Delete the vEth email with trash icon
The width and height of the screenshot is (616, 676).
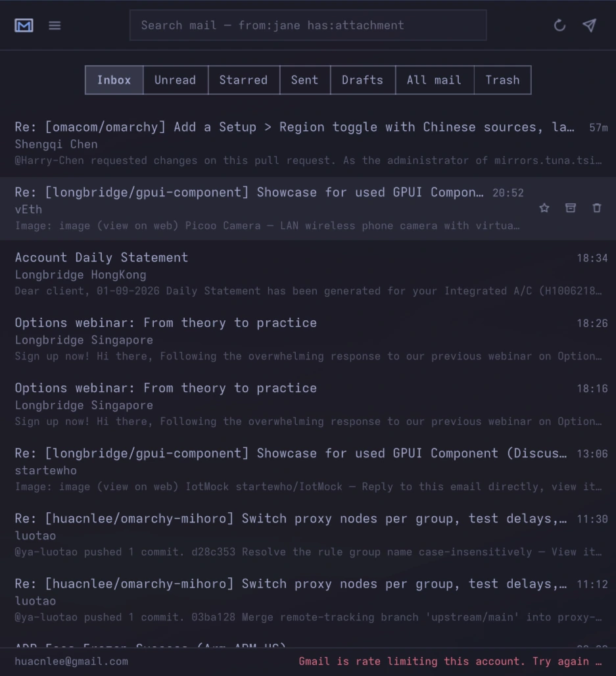coord(597,208)
